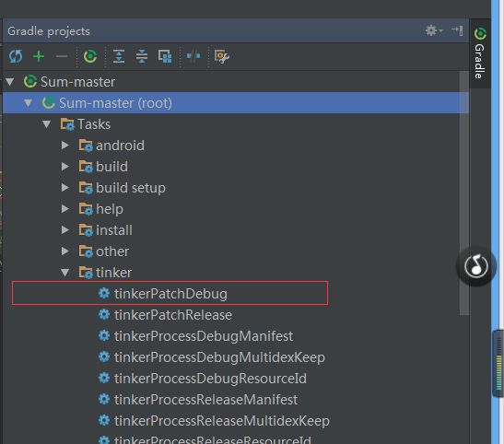
Task: Hide Gradle projects panel
Action: pyautogui.click(x=457, y=30)
